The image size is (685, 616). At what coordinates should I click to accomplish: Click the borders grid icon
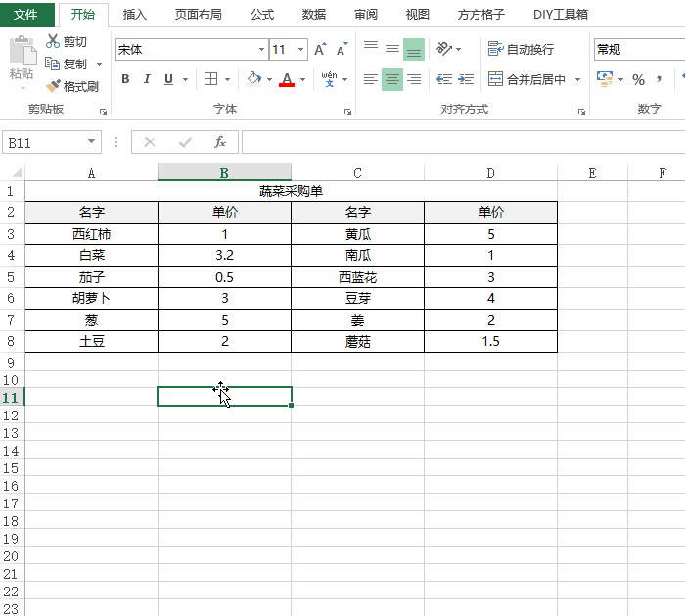point(211,79)
